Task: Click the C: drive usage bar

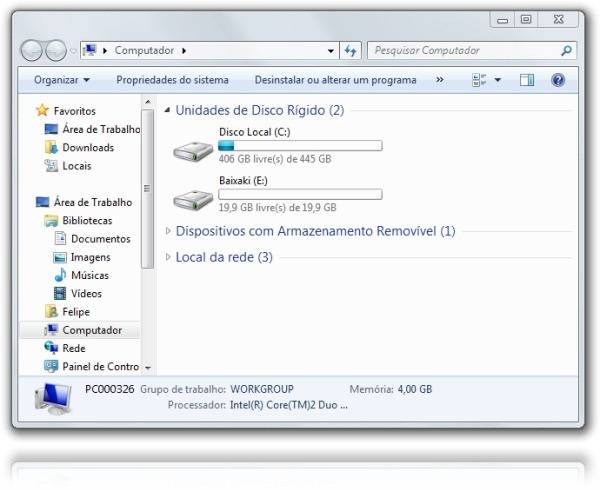Action: (x=300, y=146)
